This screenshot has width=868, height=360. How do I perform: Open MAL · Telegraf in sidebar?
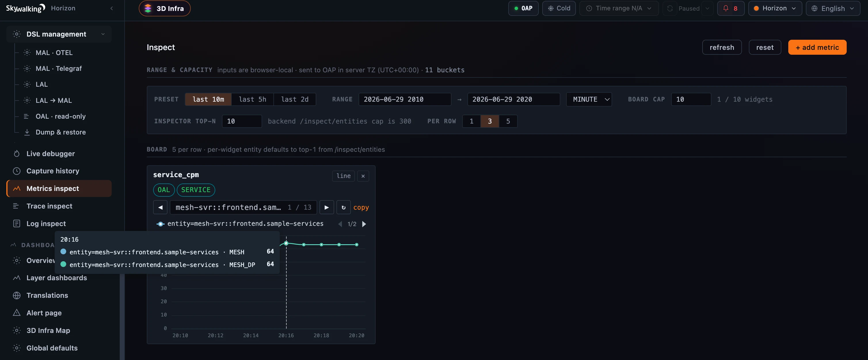[59, 69]
